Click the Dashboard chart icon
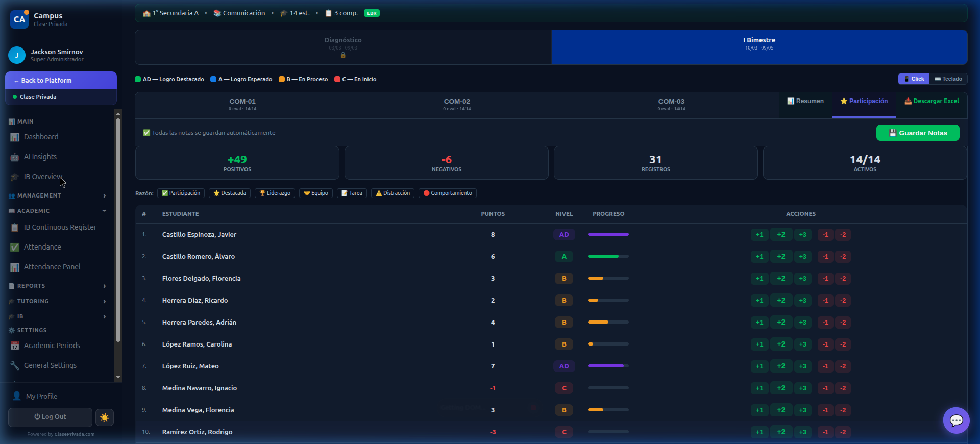The width and height of the screenshot is (980, 444). 15,137
